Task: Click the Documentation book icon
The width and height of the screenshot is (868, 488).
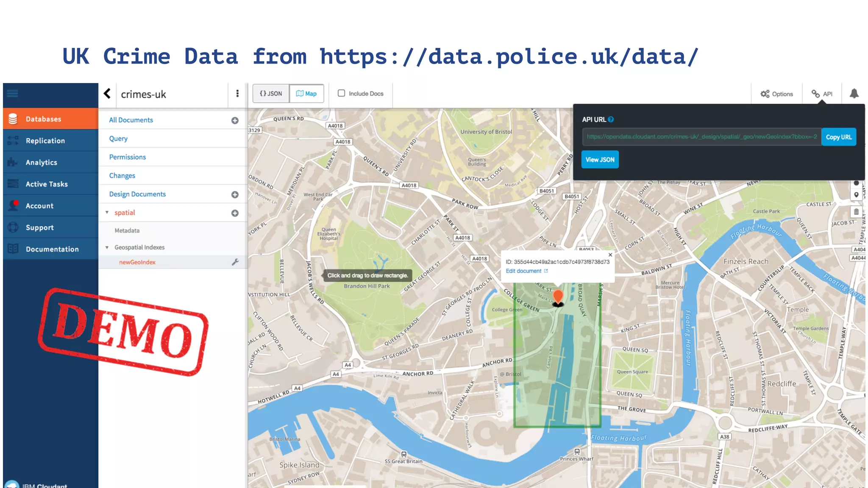Action: tap(13, 249)
